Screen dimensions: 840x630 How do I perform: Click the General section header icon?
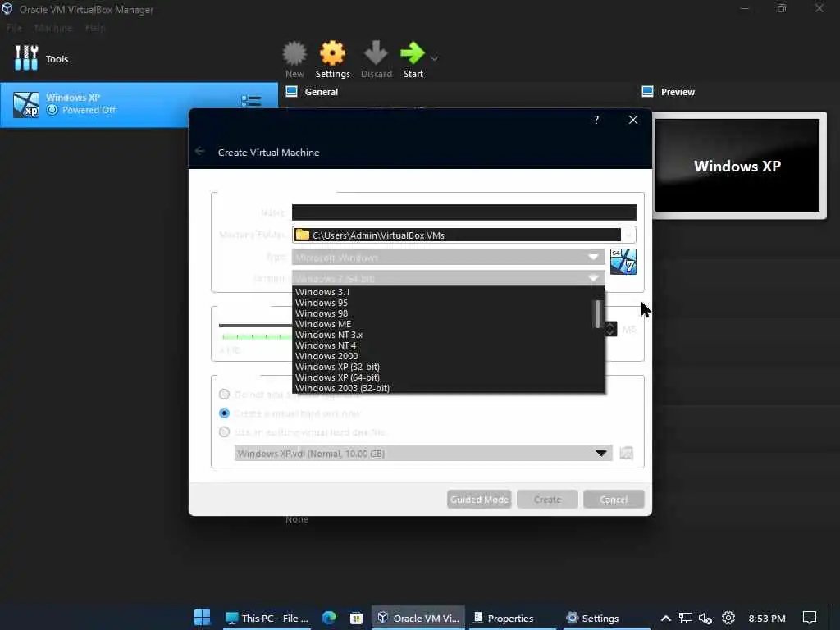click(291, 92)
